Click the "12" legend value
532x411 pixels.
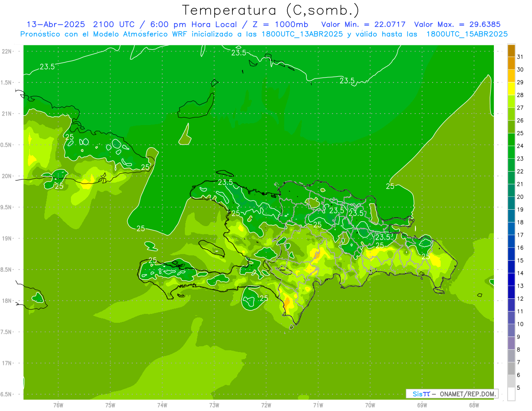click(520, 299)
